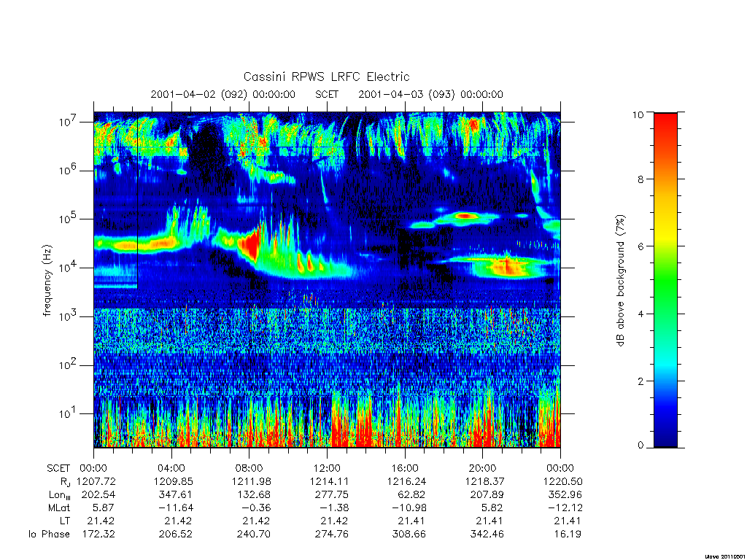Click the longitude value 132.68
Screen dimensions: 747x560
click(x=254, y=495)
